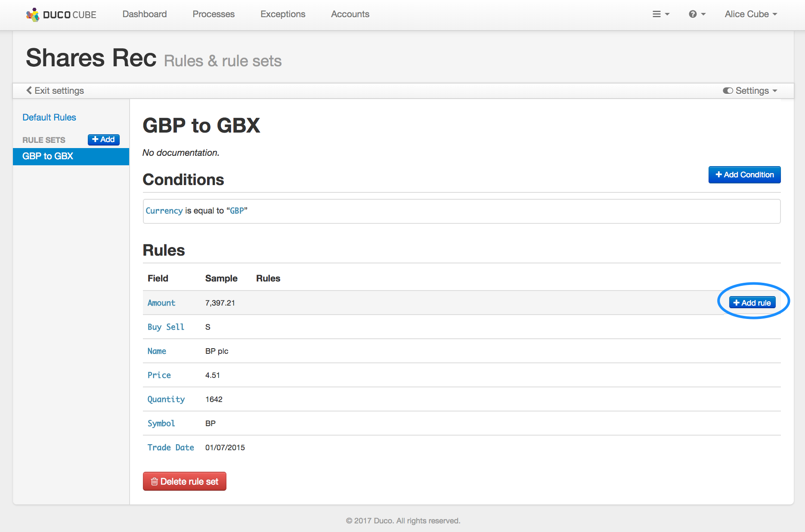Delete the GBP to GBX rule set
The height and width of the screenshot is (532, 805).
tap(184, 481)
